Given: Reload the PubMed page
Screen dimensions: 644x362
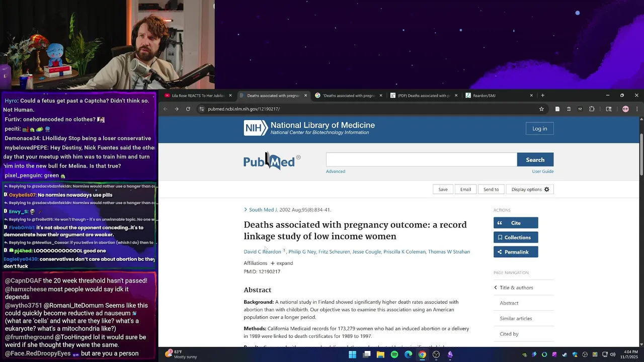Looking at the screenshot, I should [188, 109].
